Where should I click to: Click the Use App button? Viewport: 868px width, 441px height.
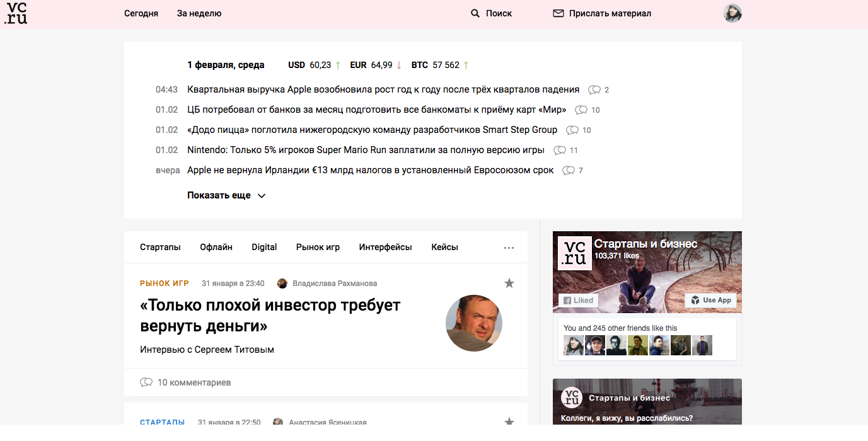point(711,300)
